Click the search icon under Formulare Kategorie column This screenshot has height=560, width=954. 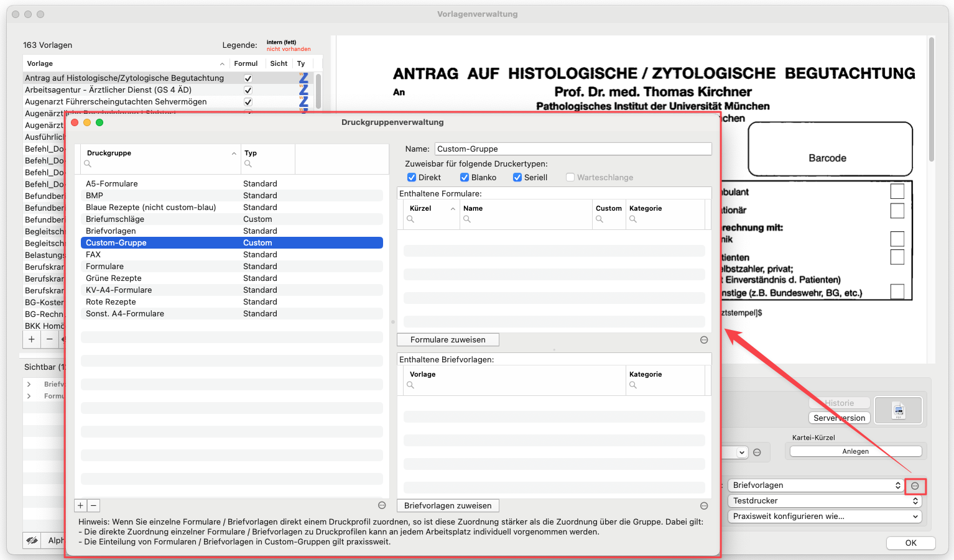633,219
